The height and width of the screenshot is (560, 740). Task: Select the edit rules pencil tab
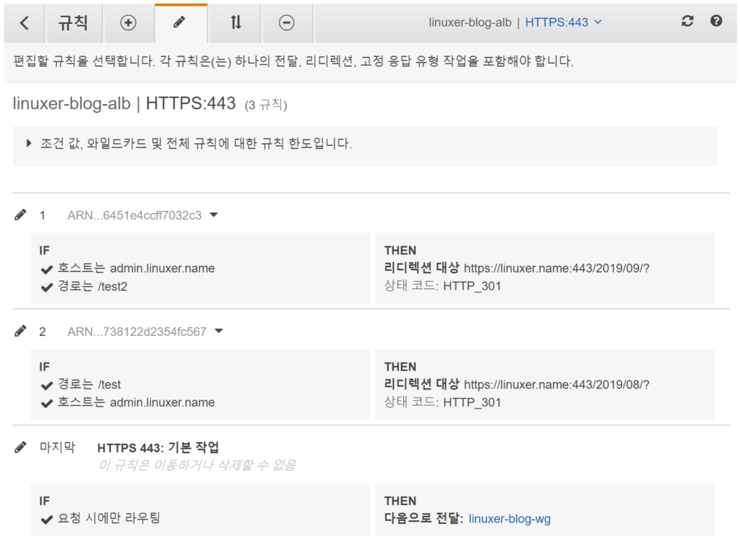tap(180, 22)
